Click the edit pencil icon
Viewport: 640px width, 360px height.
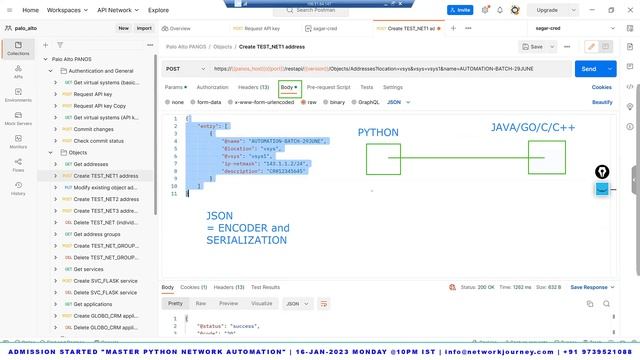591,47
